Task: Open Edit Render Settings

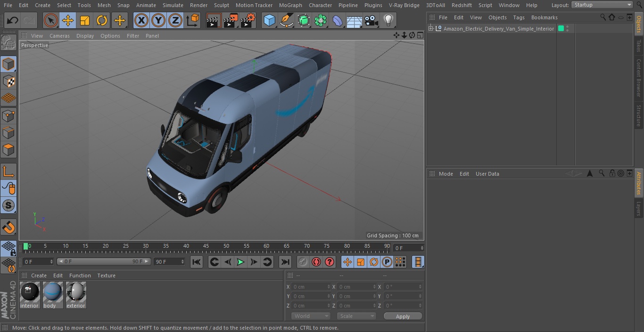Action: coord(248,20)
